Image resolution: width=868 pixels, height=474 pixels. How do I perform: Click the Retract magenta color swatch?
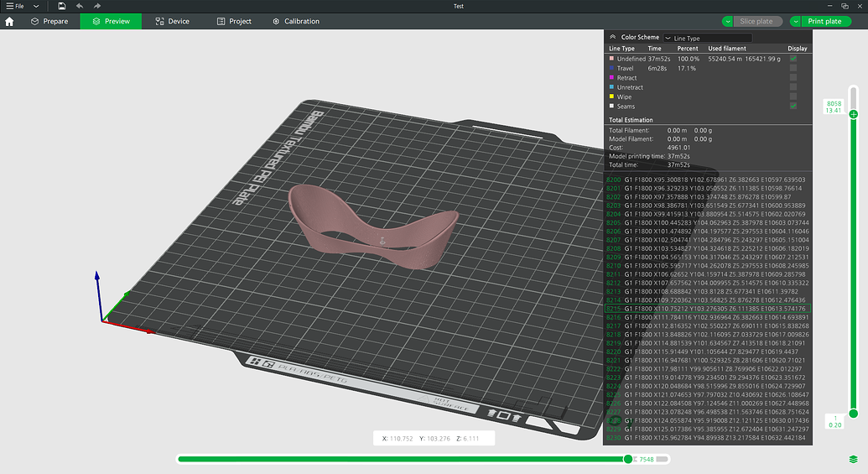(611, 77)
